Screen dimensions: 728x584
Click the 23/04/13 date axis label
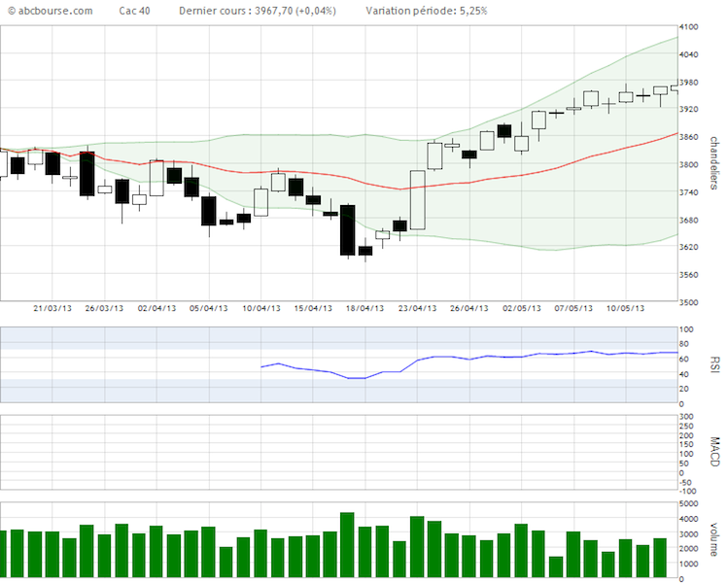[417, 308]
